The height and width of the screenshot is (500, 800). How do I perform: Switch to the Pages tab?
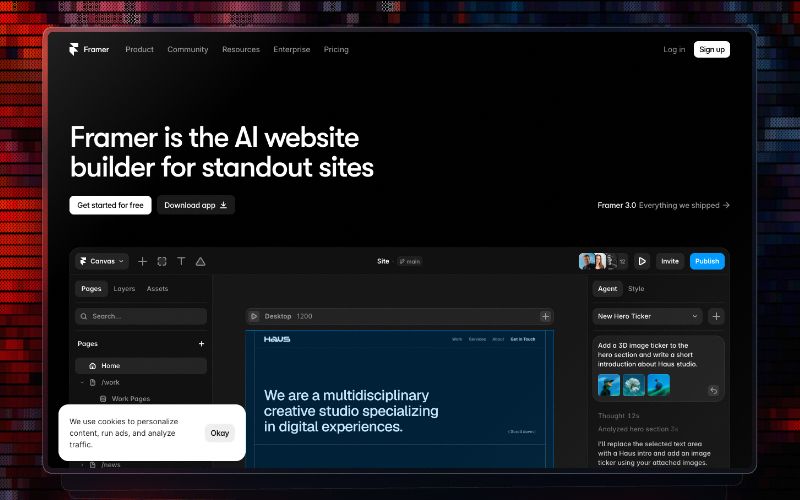pyautogui.click(x=91, y=289)
